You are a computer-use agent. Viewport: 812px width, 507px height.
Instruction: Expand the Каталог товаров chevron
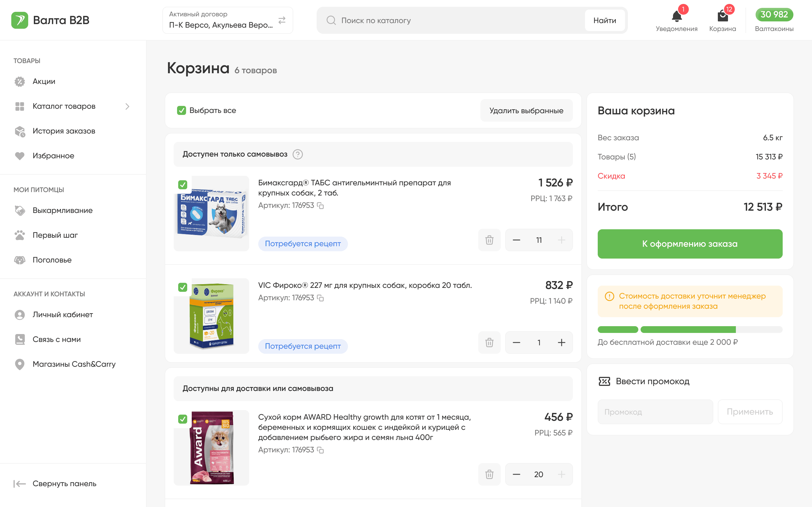pyautogui.click(x=127, y=106)
